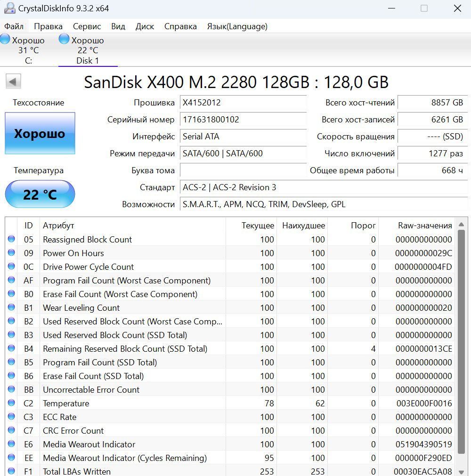This screenshot has height=476, width=471.
Task: Click threshold value 4 in Remaining Reserved row
Action: pyautogui.click(x=373, y=349)
